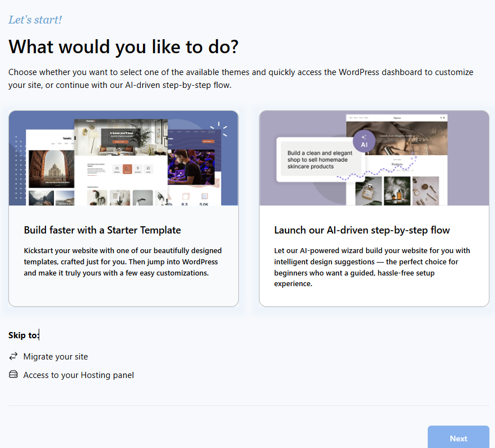
Task: Click the server stack icon for Hosting panel
Action: pyautogui.click(x=12, y=374)
